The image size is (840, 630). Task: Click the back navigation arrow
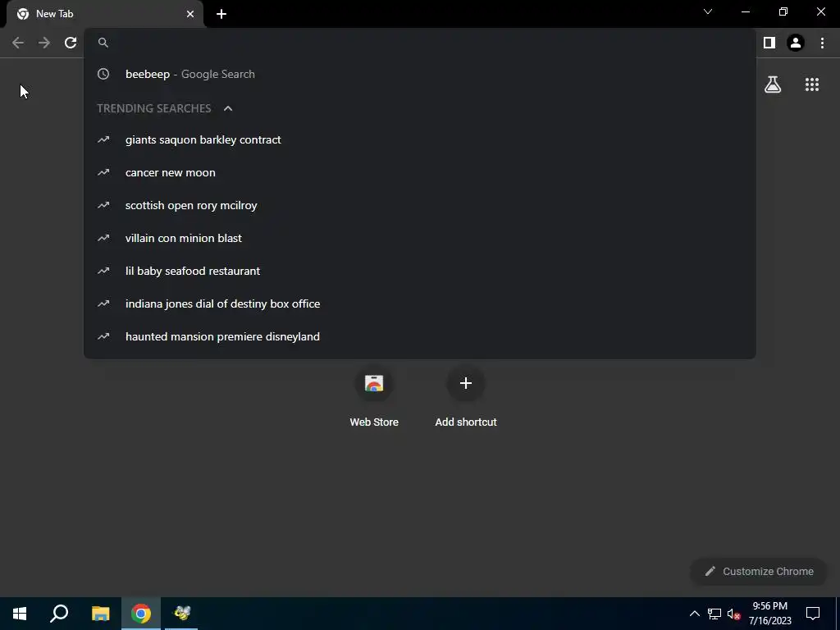pyautogui.click(x=18, y=43)
